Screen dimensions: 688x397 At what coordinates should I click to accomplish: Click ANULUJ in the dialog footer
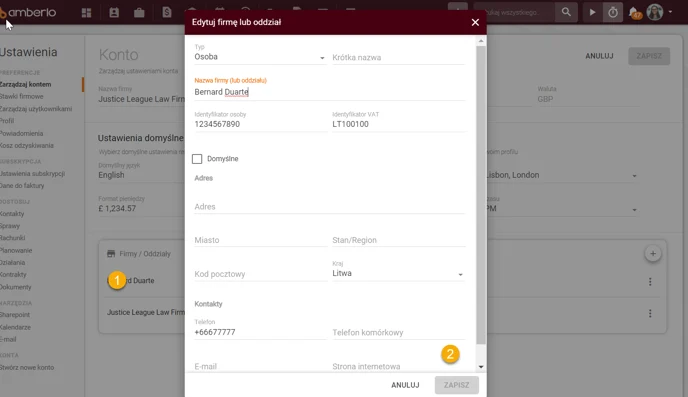(x=405, y=385)
